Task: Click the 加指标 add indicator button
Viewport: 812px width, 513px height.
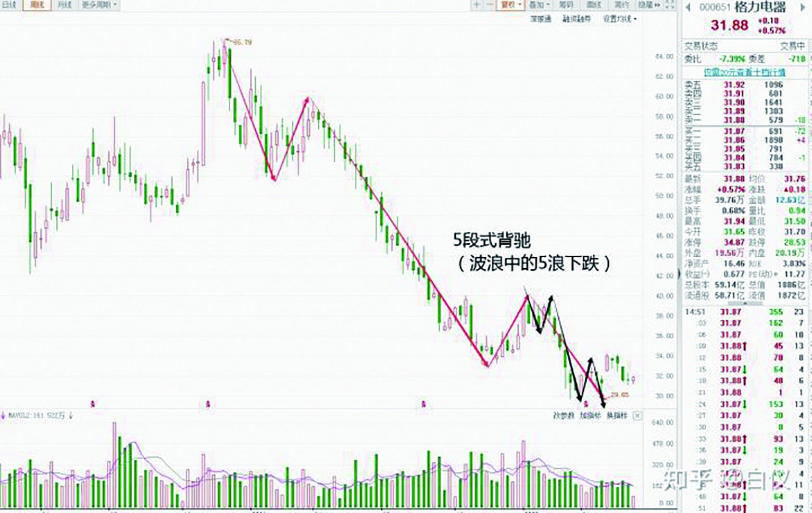Action: (x=590, y=416)
